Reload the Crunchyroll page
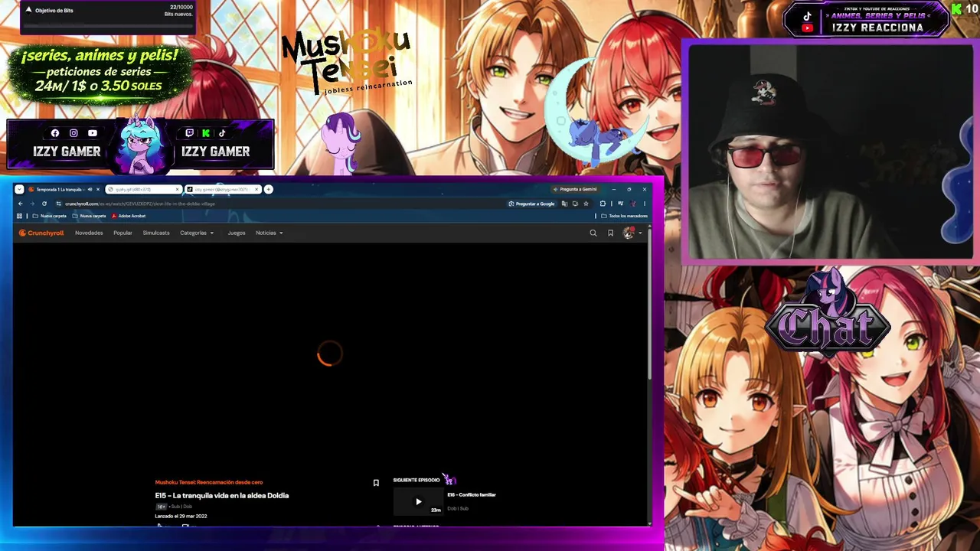The image size is (980, 551). point(44,204)
